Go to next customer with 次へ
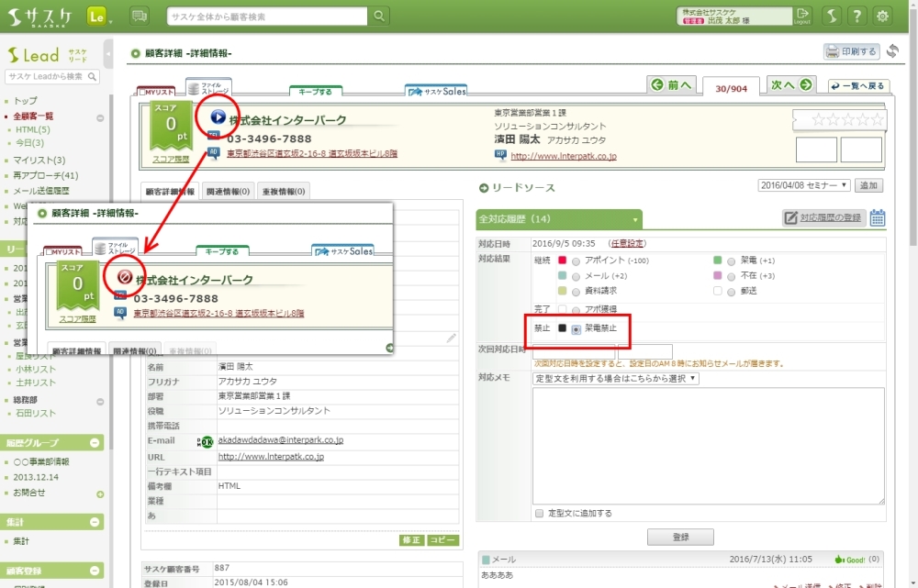The image size is (918, 588). tap(790, 85)
